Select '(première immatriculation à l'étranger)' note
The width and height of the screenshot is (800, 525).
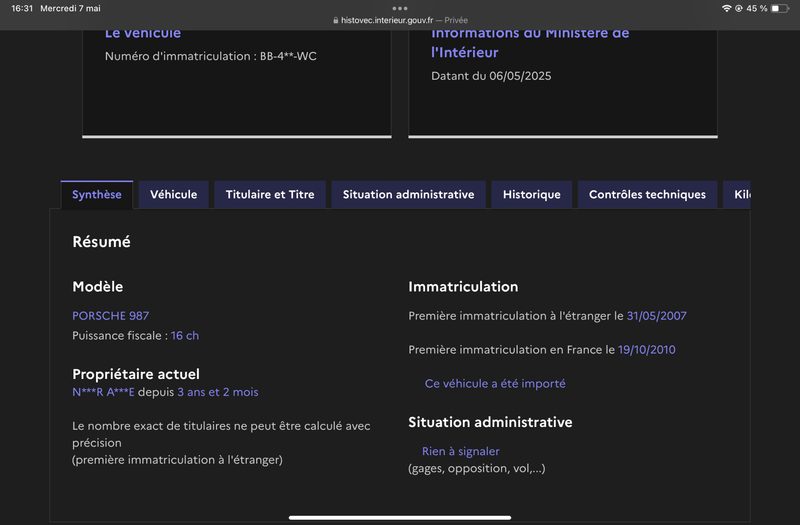tap(177, 460)
